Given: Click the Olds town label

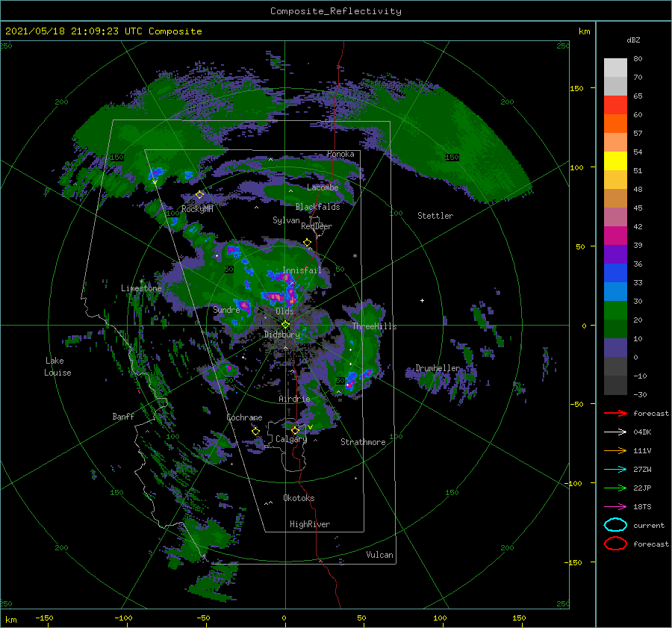Looking at the screenshot, I should point(284,311).
